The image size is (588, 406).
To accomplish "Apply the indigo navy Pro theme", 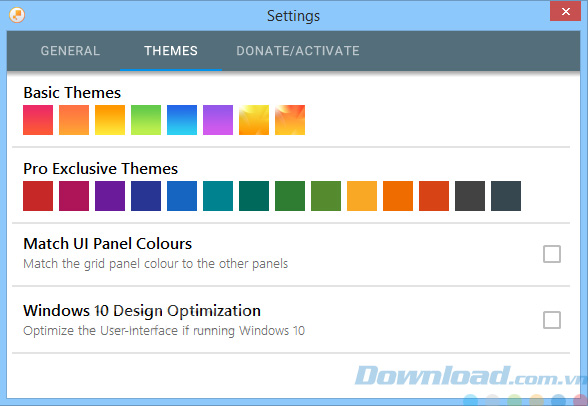I will (146, 196).
